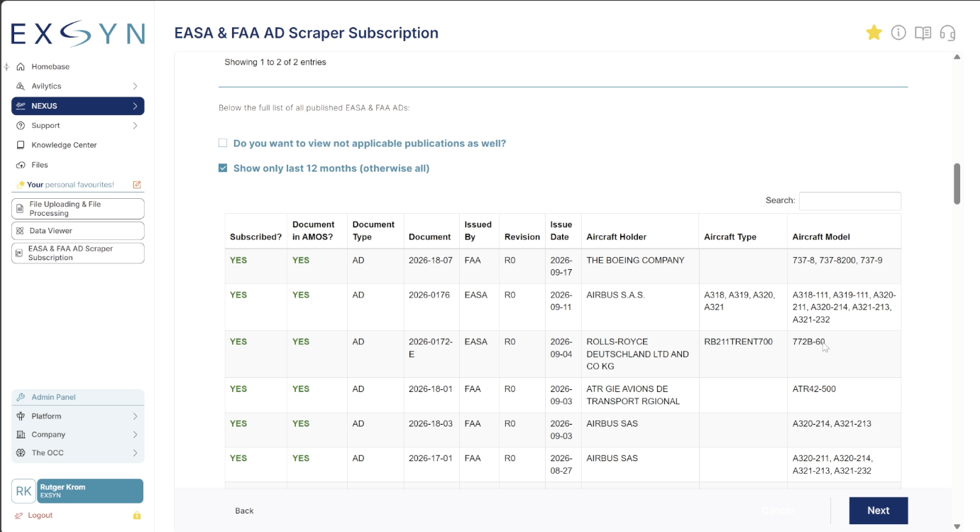Click the Next button

879,511
